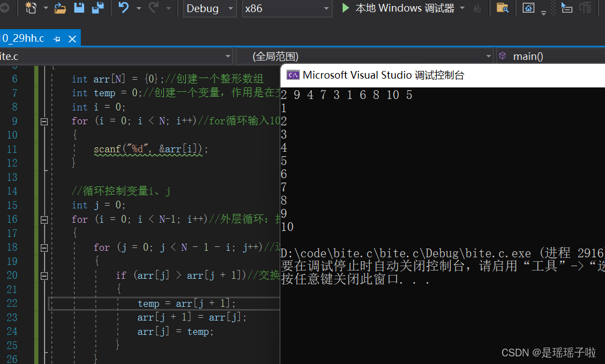
Task: Click the 'if (arr[j] > arr[j + 1])' condition
Action: click(180, 275)
